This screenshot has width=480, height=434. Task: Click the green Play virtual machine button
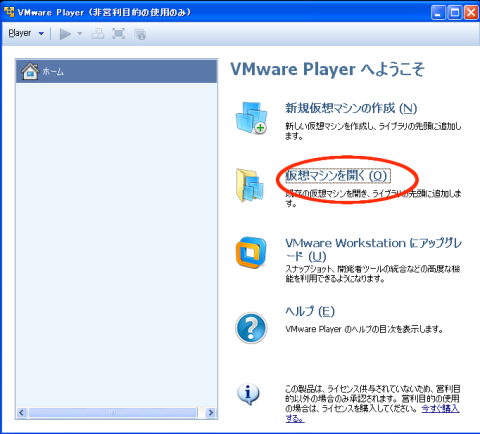65,34
